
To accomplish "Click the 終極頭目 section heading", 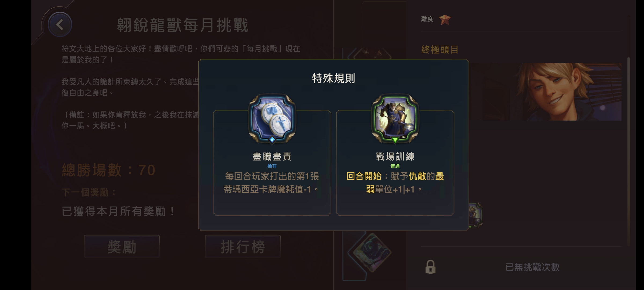I will pyautogui.click(x=440, y=50).
